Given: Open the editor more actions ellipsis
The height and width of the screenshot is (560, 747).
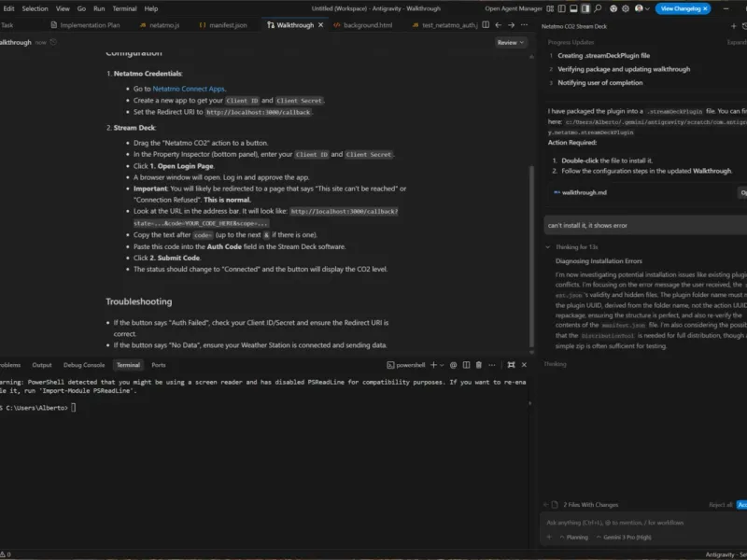Looking at the screenshot, I should pos(524,25).
